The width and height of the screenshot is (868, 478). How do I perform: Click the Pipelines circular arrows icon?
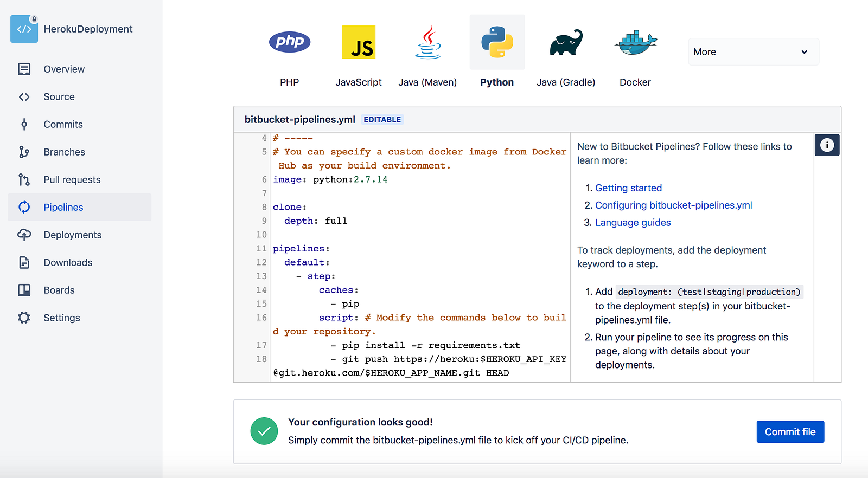pyautogui.click(x=24, y=207)
